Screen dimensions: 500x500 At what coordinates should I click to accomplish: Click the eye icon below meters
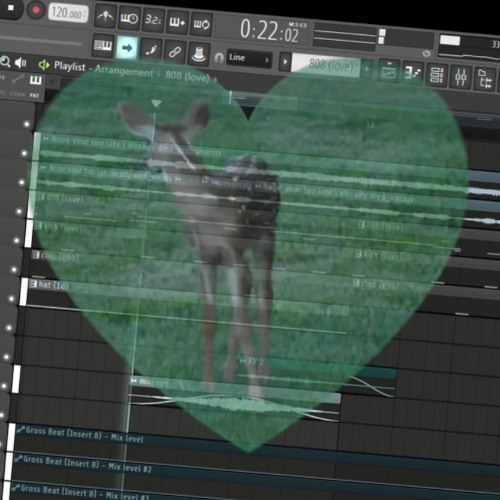(x=426, y=53)
